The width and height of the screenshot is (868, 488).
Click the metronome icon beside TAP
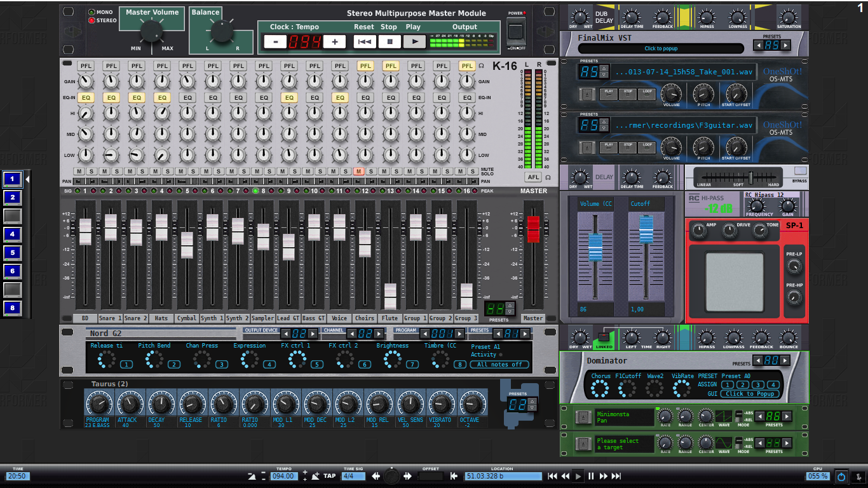coord(316,476)
